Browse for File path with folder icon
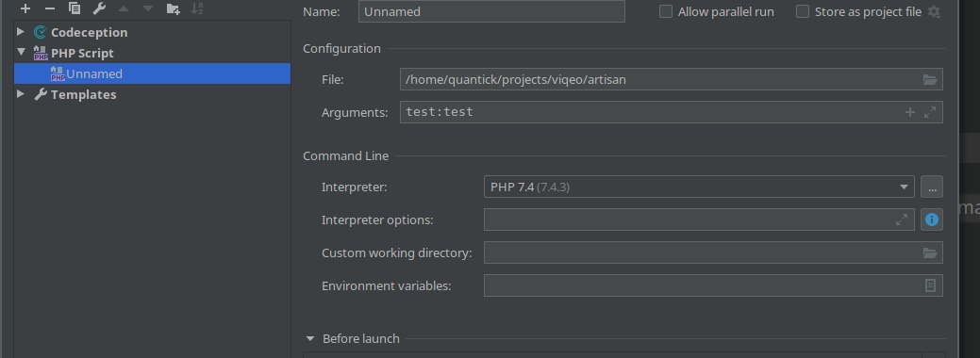This screenshot has width=980, height=358. [930, 79]
